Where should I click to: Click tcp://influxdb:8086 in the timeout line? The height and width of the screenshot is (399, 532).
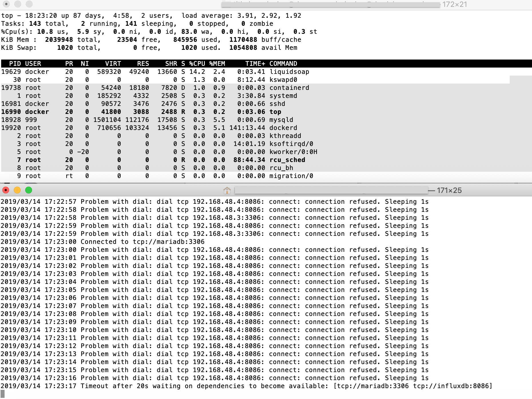(x=451, y=386)
